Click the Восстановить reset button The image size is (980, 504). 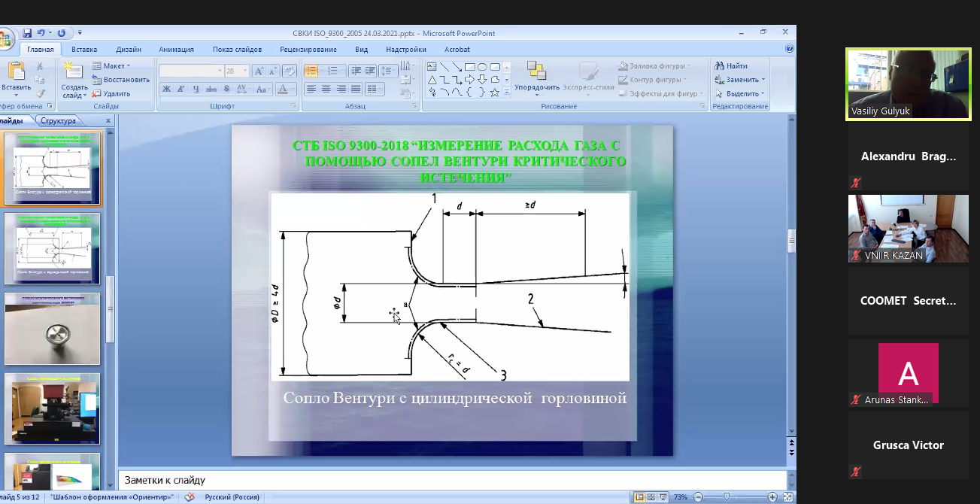[x=120, y=80]
